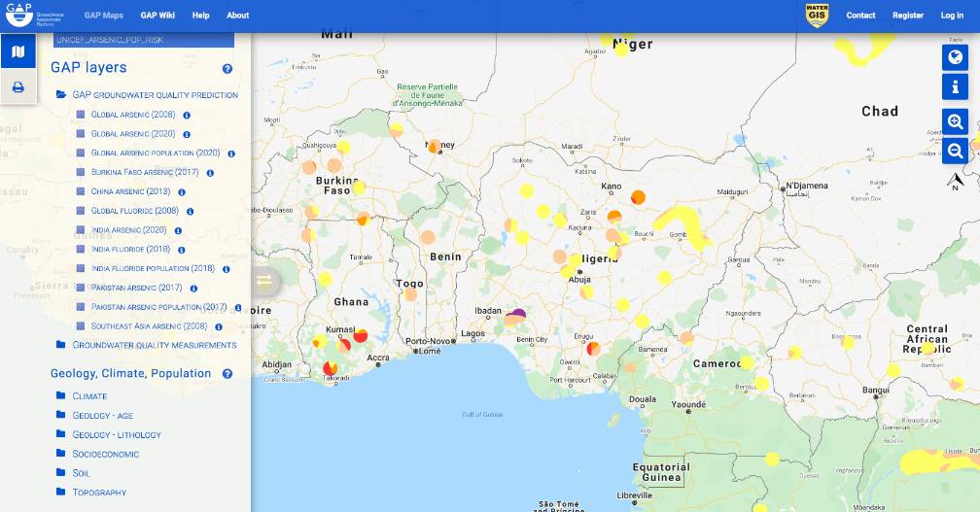Open help for GAP layers heading
This screenshot has height=512, width=980.
pos(227,69)
